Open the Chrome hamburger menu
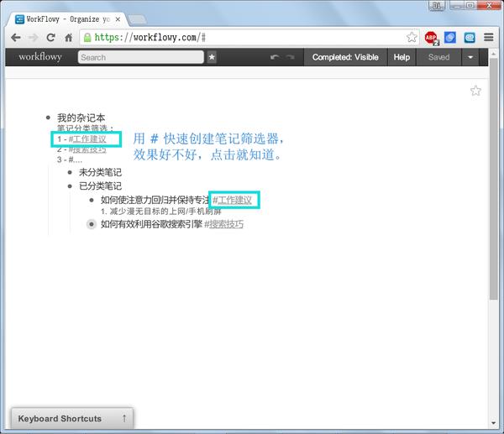 [x=489, y=37]
